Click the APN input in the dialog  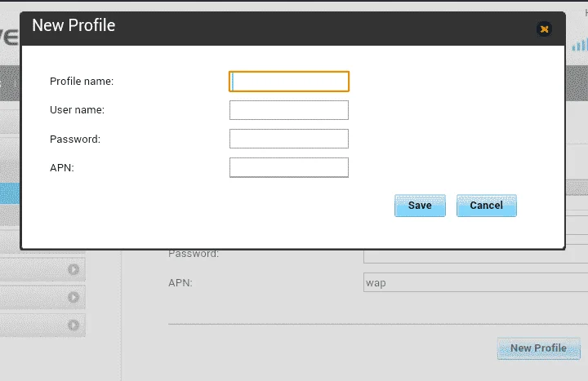(289, 167)
